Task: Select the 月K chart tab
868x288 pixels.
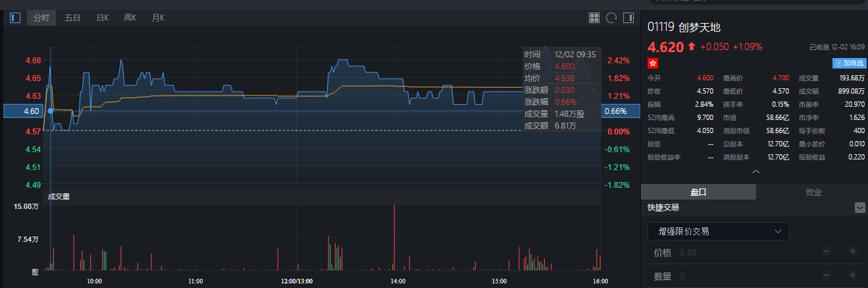Action: click(x=158, y=18)
